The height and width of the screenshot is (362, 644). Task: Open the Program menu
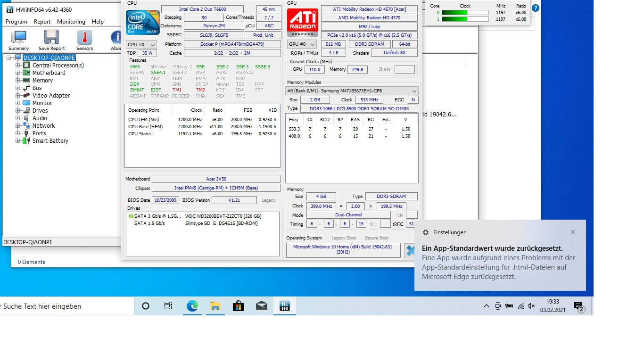pyautogui.click(x=17, y=22)
